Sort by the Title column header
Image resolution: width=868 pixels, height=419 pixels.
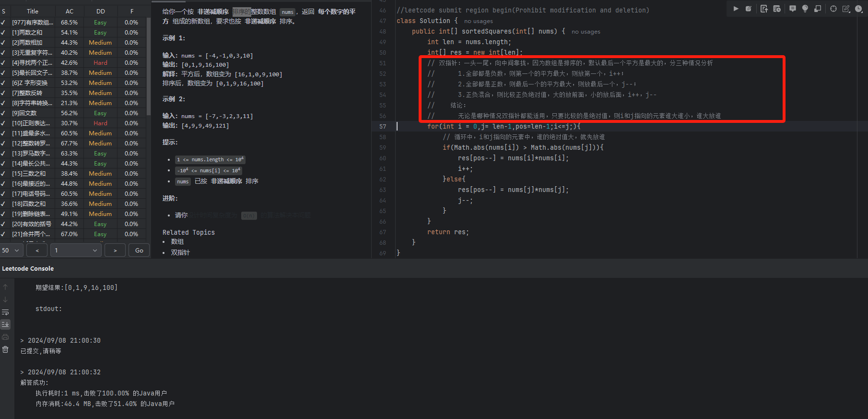pyautogui.click(x=33, y=11)
